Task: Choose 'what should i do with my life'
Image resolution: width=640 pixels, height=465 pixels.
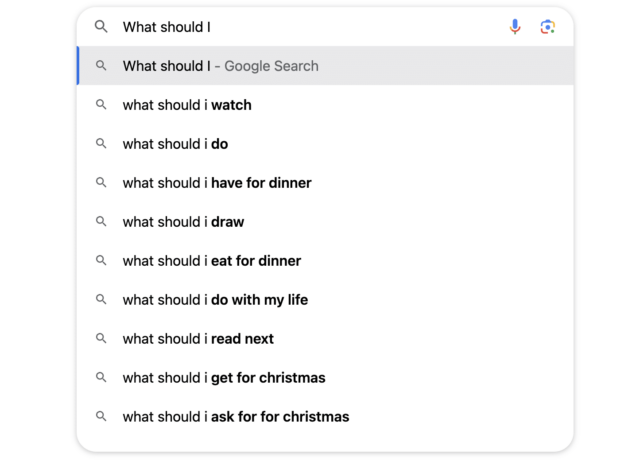Action: click(x=325, y=300)
